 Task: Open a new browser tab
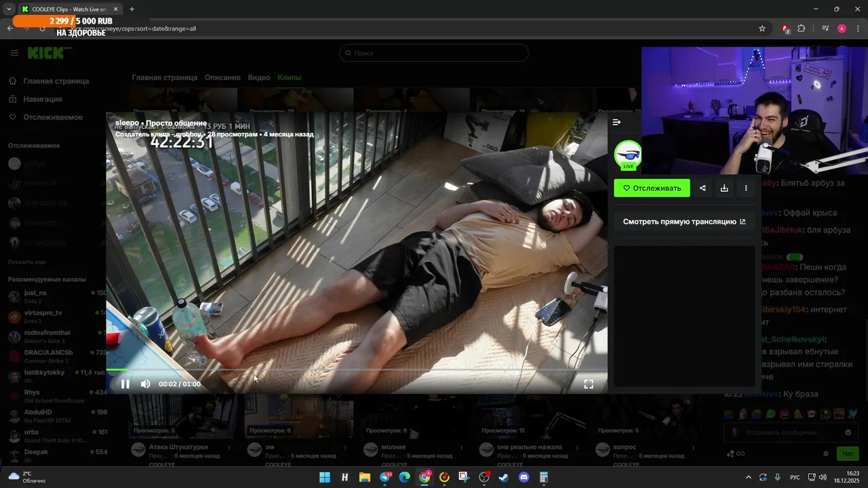click(132, 9)
